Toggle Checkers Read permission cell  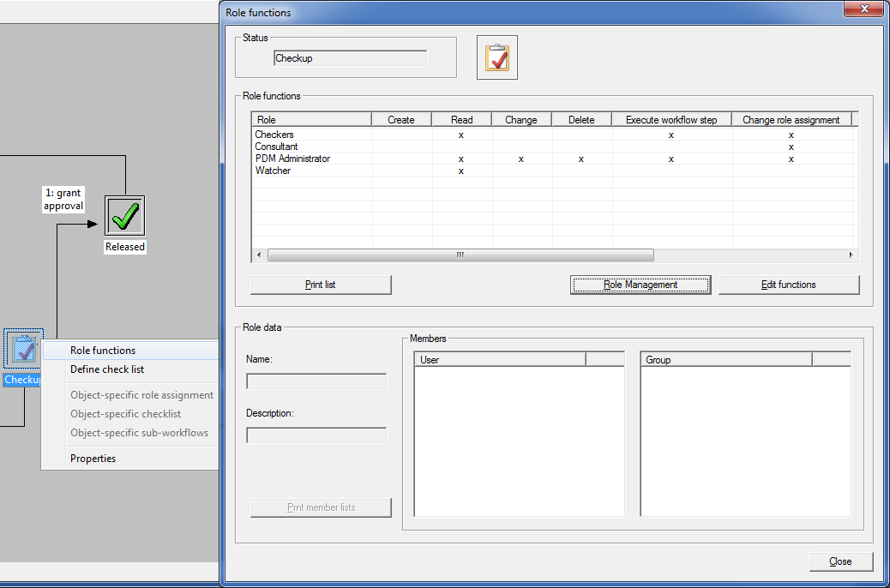click(x=461, y=135)
